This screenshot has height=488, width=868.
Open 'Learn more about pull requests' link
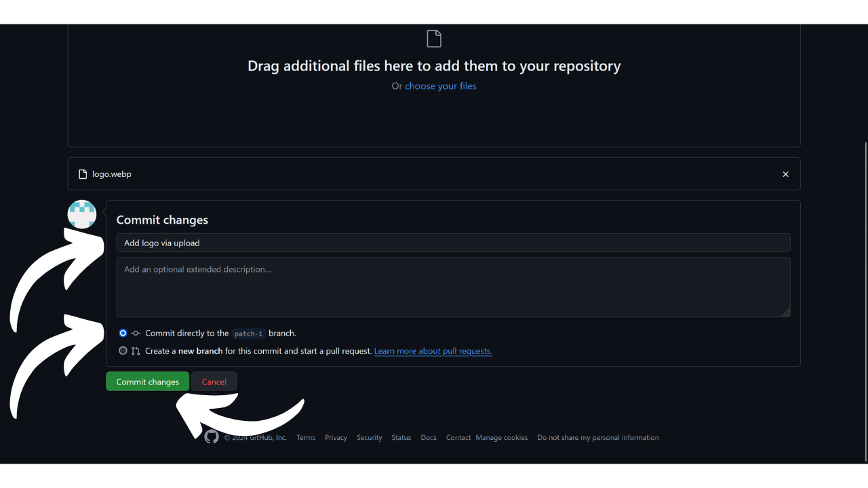[433, 351]
